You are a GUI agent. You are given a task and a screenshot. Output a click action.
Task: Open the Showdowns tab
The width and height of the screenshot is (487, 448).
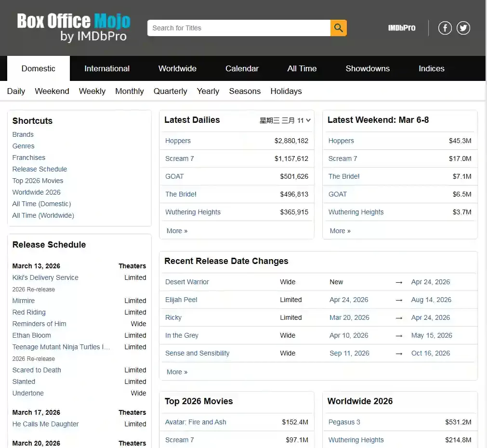coord(368,68)
